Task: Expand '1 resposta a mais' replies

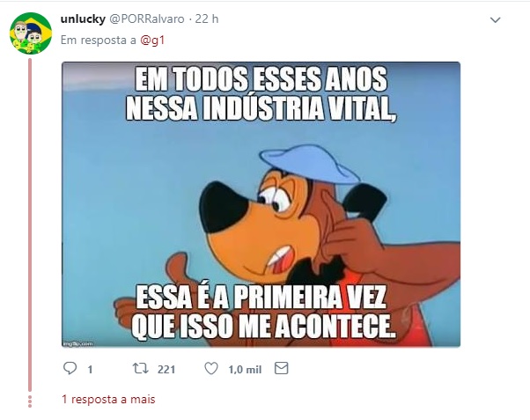Action: [x=108, y=400]
